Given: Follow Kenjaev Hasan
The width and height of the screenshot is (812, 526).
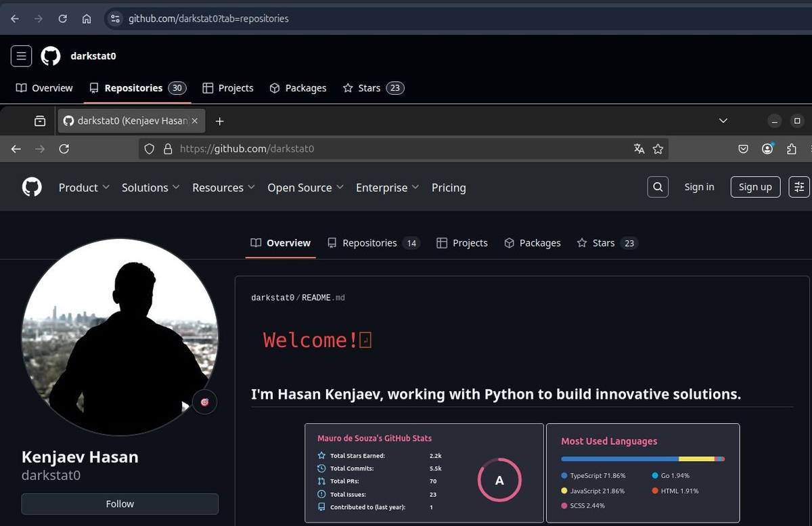Looking at the screenshot, I should coord(120,504).
